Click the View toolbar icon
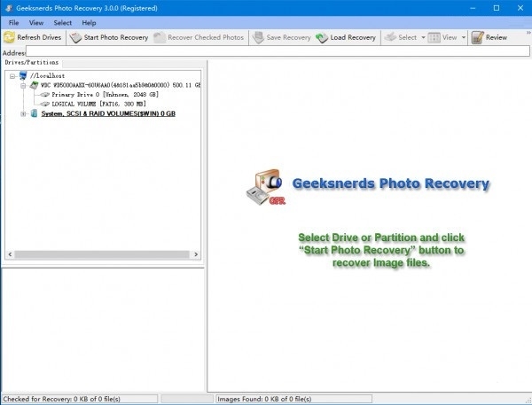This screenshot has height=405, width=532. pos(434,37)
